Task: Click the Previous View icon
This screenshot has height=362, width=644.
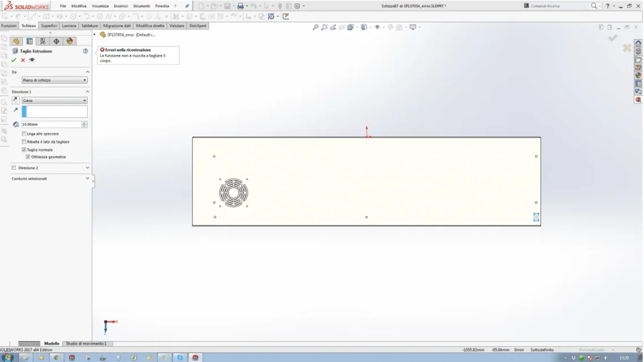Action: point(333,27)
